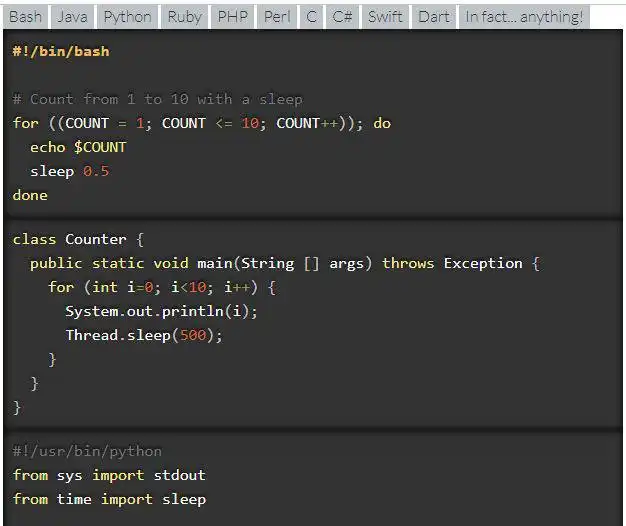Click the "sleep 0.5" line
The height and width of the screenshot is (526, 626).
[69, 171]
